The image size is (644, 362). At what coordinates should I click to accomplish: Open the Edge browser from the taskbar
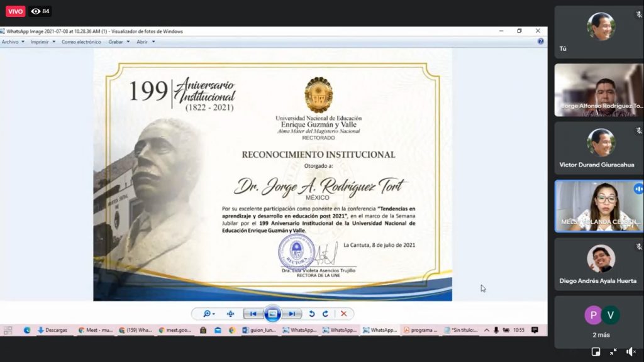[x=26, y=330]
